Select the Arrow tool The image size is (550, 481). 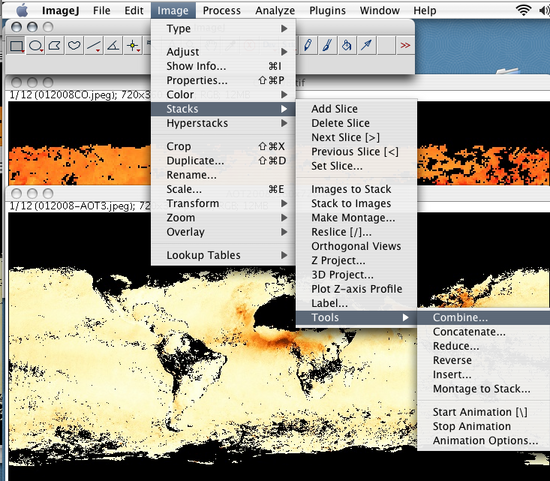pos(366,46)
